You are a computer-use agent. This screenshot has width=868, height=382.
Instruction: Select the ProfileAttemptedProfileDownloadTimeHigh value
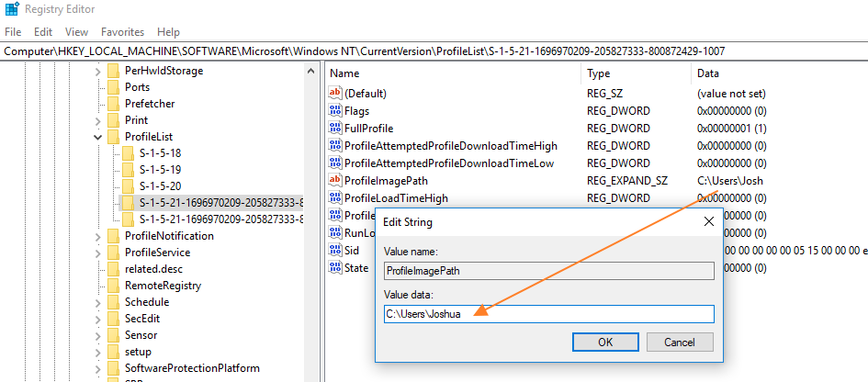[451, 146]
